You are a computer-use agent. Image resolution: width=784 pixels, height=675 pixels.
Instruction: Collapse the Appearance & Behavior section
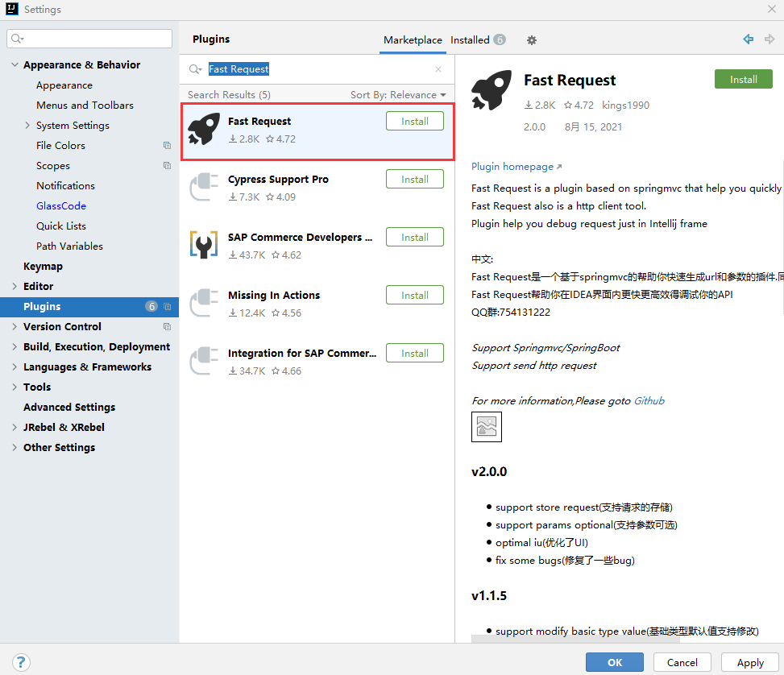click(x=14, y=64)
